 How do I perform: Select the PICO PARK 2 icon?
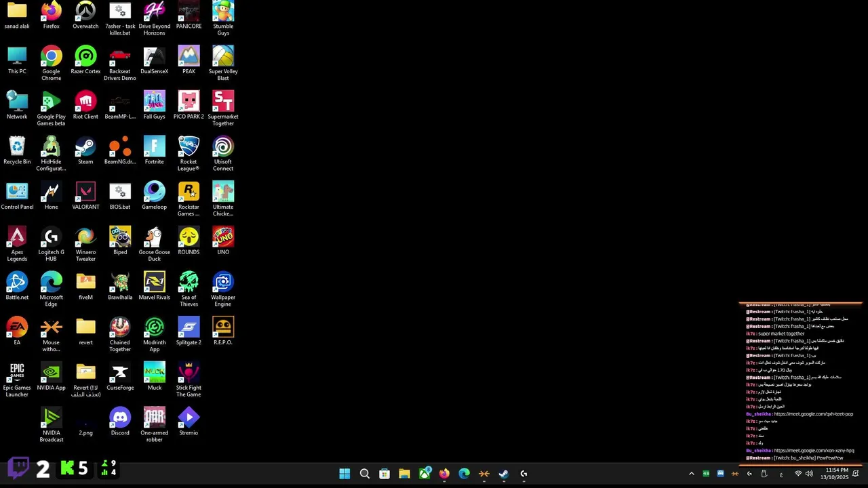click(x=189, y=106)
